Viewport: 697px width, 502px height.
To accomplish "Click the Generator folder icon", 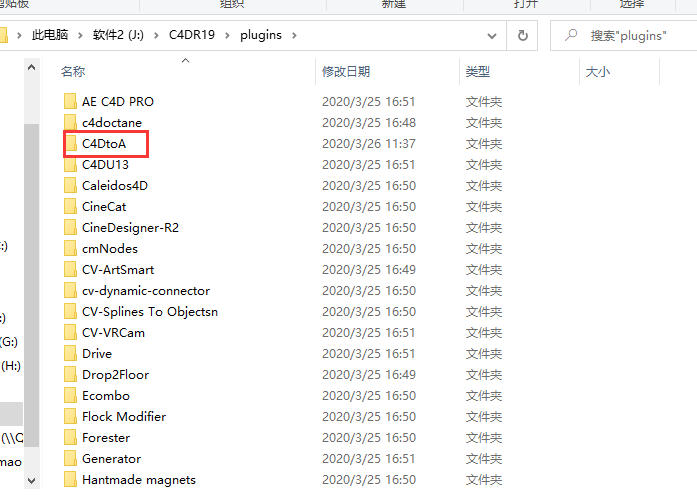I will click(x=70, y=458).
